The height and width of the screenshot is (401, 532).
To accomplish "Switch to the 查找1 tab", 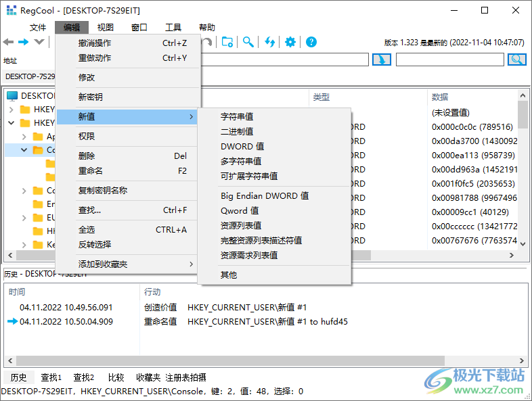I will [51, 377].
